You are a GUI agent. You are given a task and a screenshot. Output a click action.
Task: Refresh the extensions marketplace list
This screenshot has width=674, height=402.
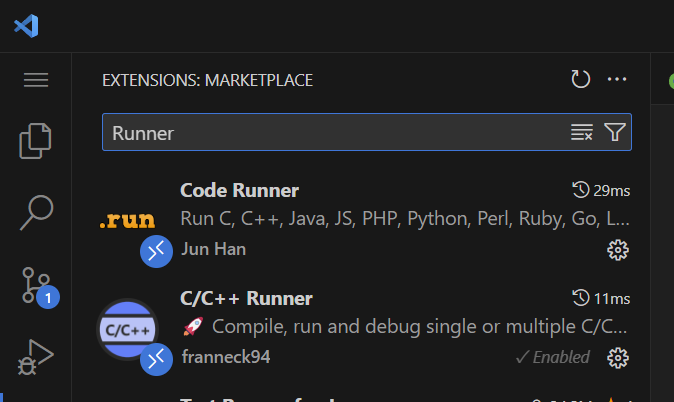580,79
